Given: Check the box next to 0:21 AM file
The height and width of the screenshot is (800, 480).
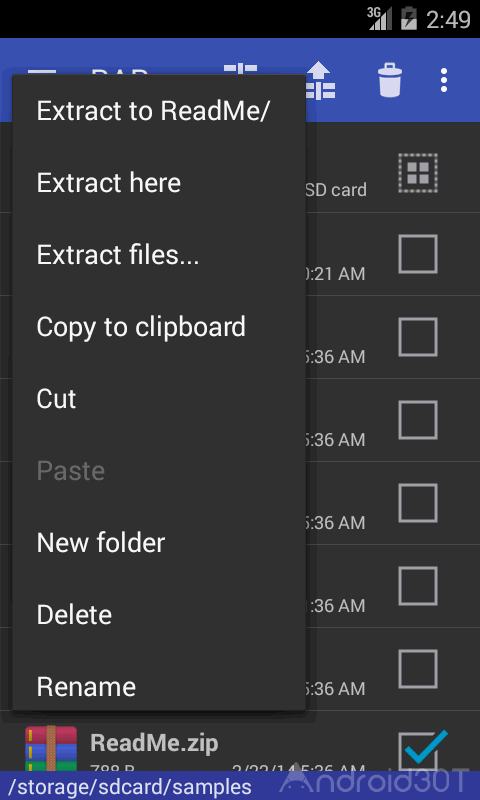Looking at the screenshot, I should point(418,254).
